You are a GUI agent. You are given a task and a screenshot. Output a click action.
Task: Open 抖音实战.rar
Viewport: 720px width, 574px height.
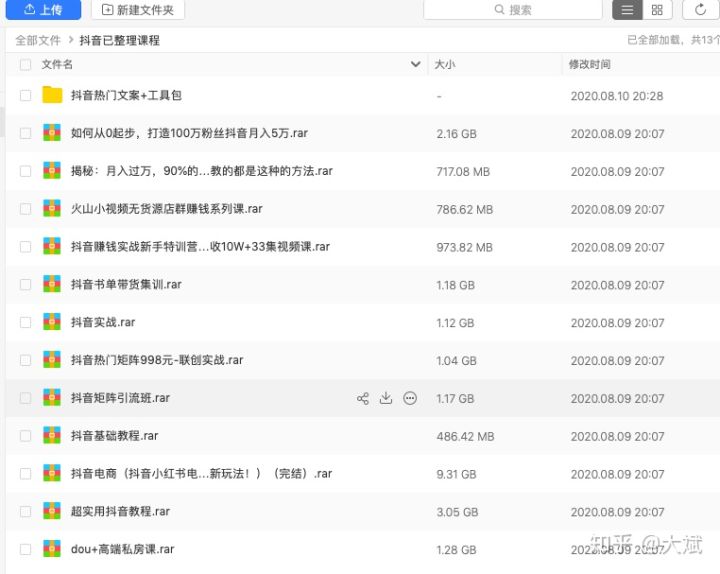pyautogui.click(x=103, y=322)
